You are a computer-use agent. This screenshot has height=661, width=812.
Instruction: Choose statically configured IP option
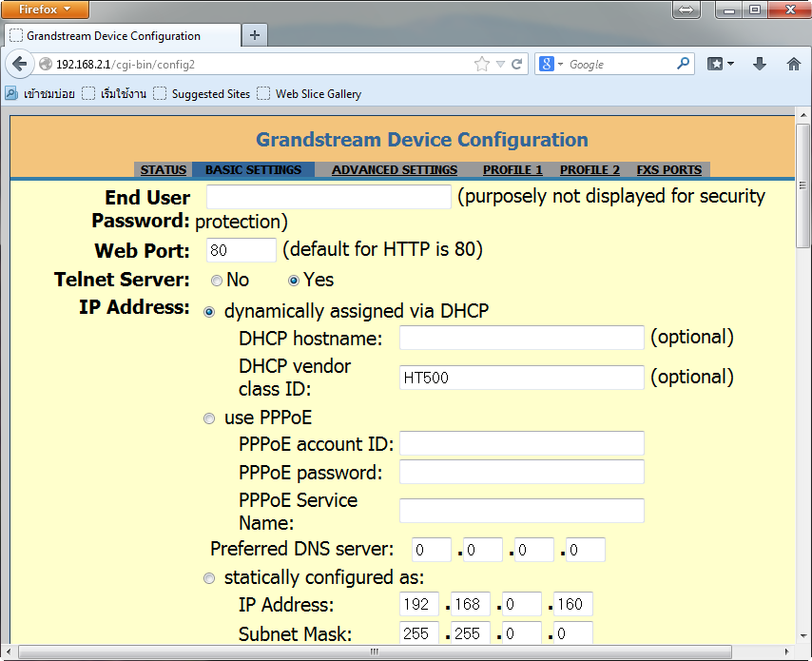pos(209,578)
